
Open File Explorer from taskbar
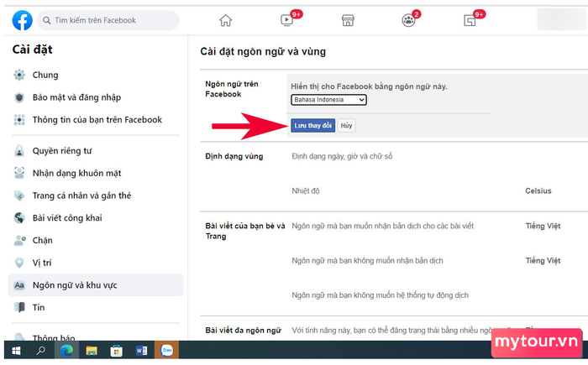[x=92, y=351]
